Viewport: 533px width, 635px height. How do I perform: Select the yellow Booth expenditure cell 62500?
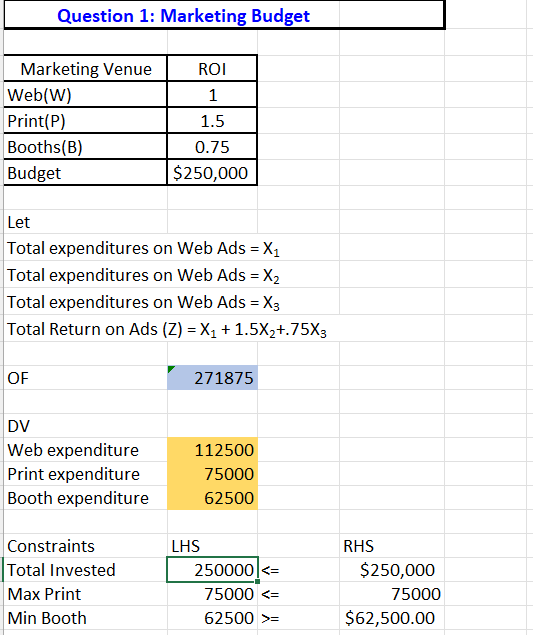pyautogui.click(x=212, y=498)
